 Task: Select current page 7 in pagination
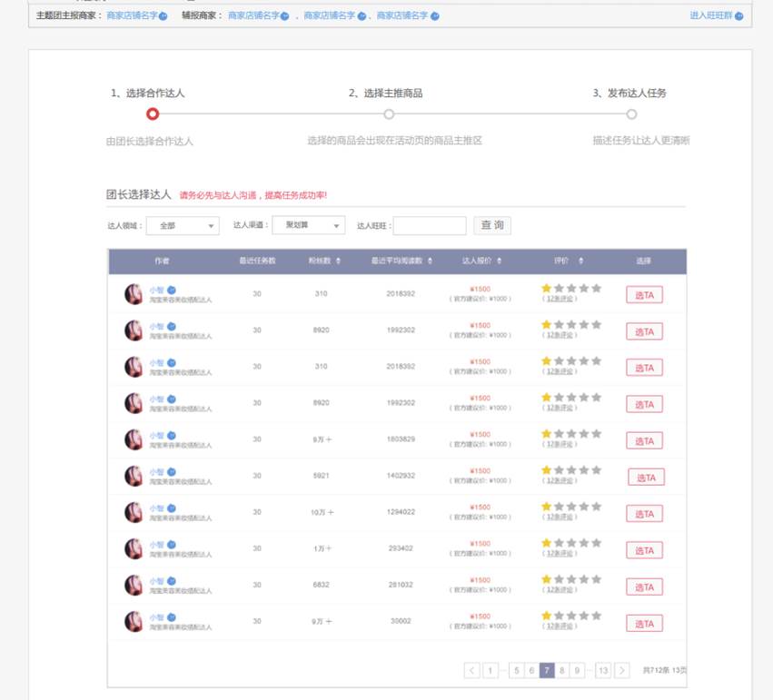(x=547, y=670)
